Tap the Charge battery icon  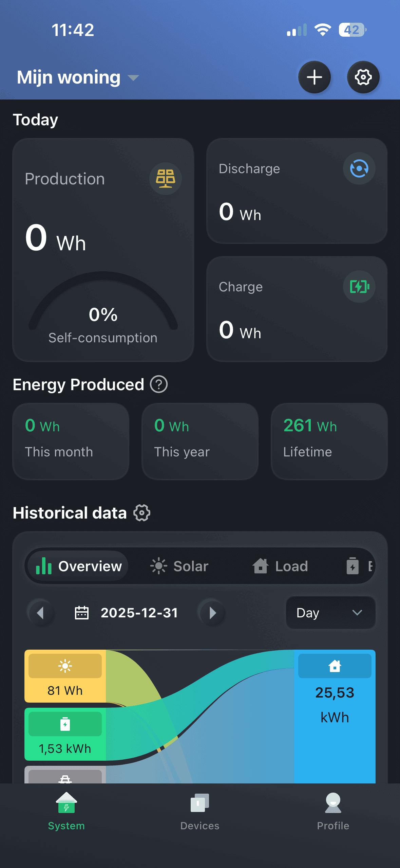(359, 287)
